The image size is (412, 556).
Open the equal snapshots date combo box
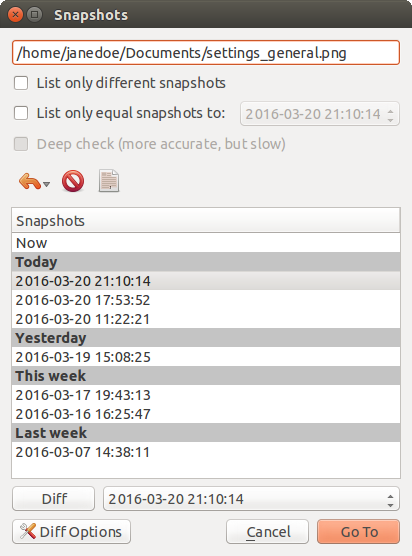[320, 114]
